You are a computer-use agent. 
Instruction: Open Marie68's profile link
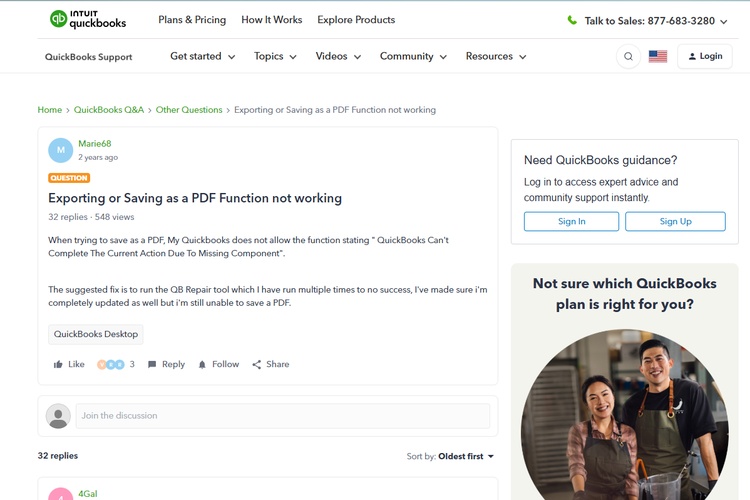tap(95, 144)
